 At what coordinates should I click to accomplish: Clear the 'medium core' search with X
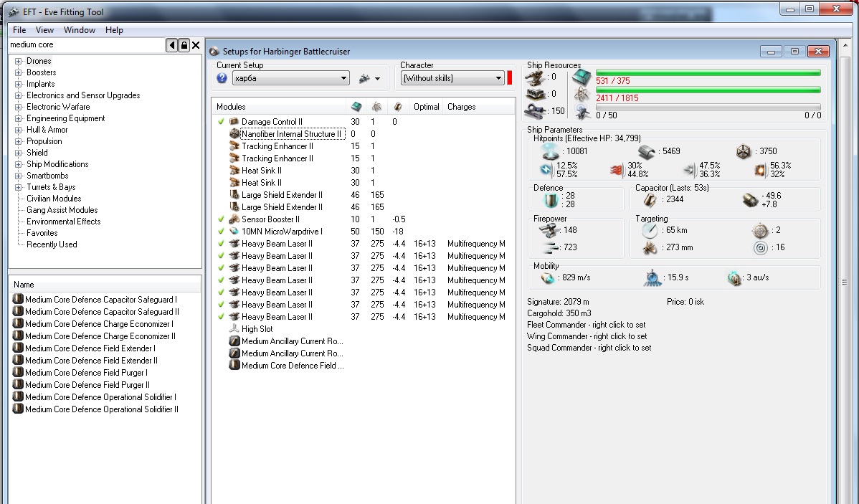pyautogui.click(x=196, y=45)
